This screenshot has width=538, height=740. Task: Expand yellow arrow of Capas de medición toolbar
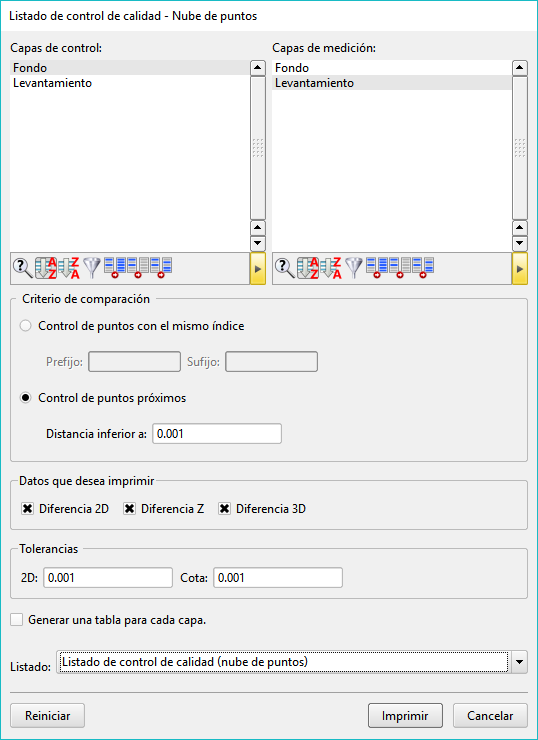(x=520, y=269)
